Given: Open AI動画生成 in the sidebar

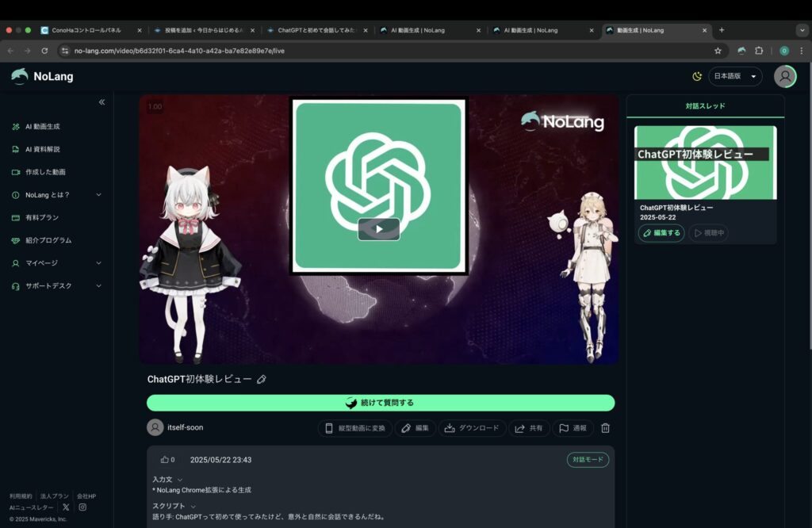Looking at the screenshot, I should click(43, 126).
